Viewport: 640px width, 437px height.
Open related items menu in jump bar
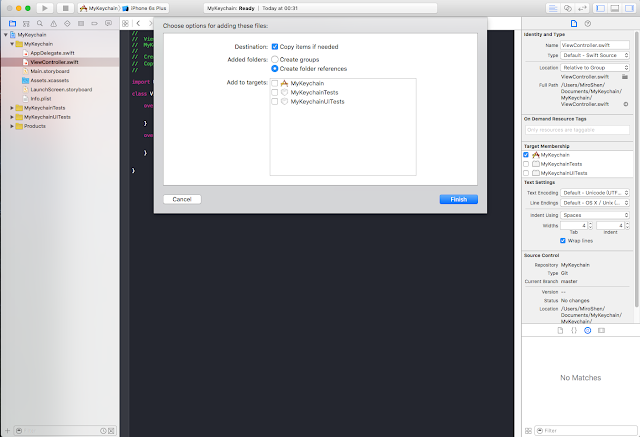point(125,24)
